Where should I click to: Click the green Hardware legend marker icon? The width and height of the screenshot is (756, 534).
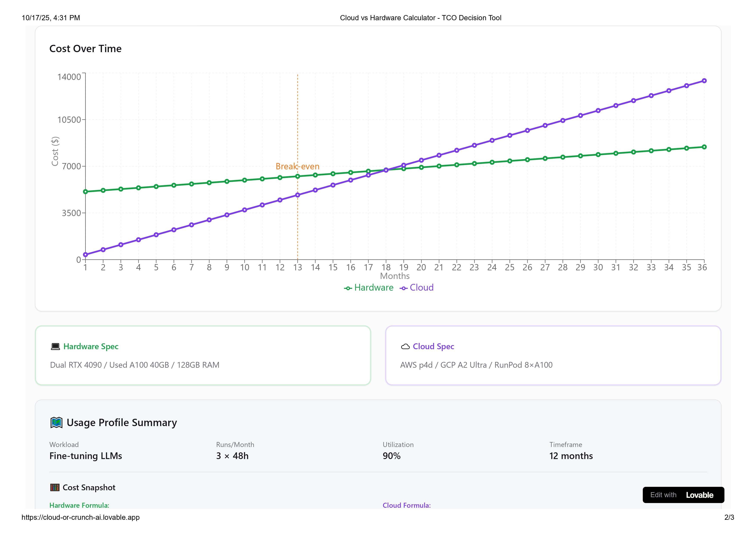tap(348, 288)
